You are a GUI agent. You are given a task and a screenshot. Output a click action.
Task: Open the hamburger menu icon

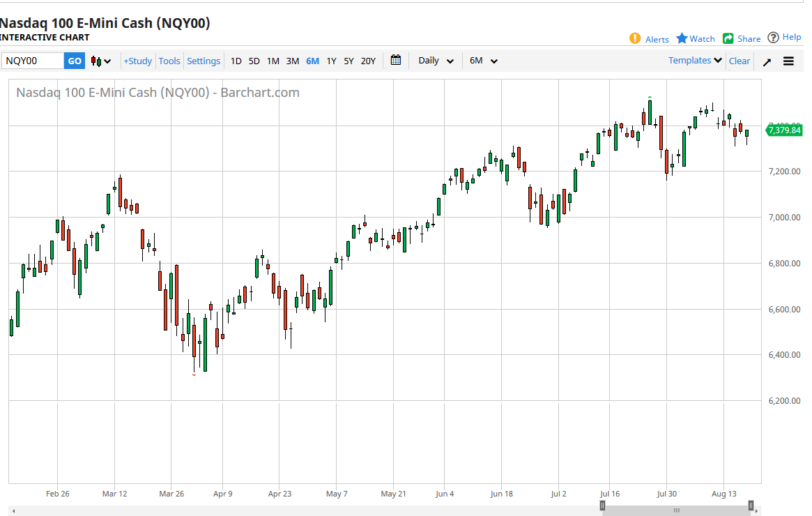tap(788, 61)
